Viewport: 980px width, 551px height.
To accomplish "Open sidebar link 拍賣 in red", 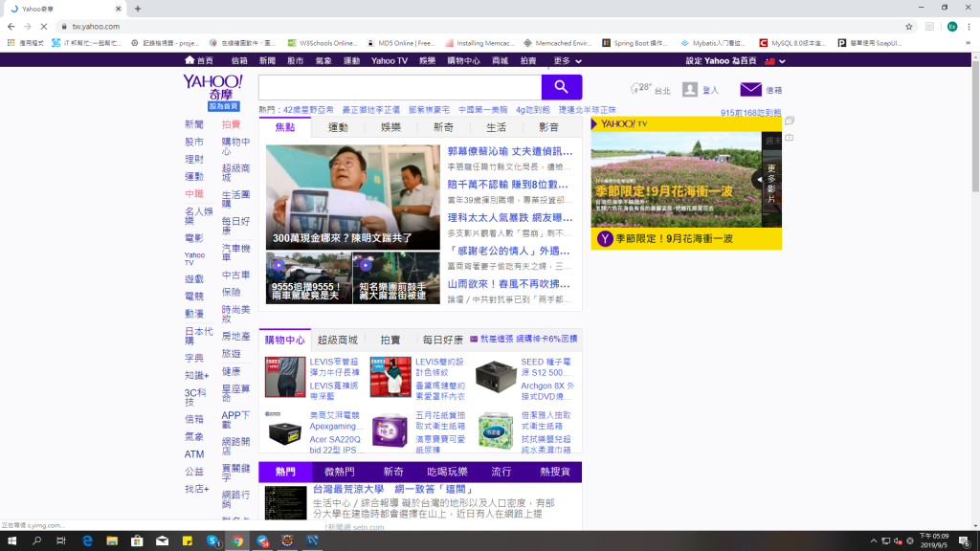I will click(232, 124).
